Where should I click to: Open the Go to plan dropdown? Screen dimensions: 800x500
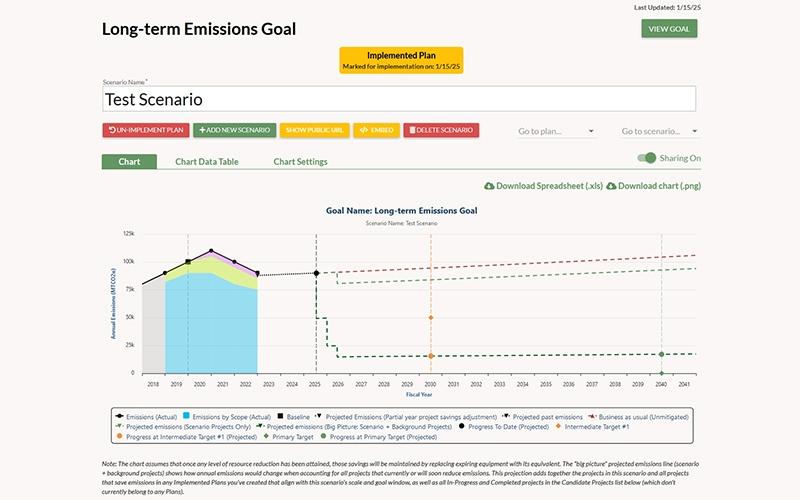point(556,131)
